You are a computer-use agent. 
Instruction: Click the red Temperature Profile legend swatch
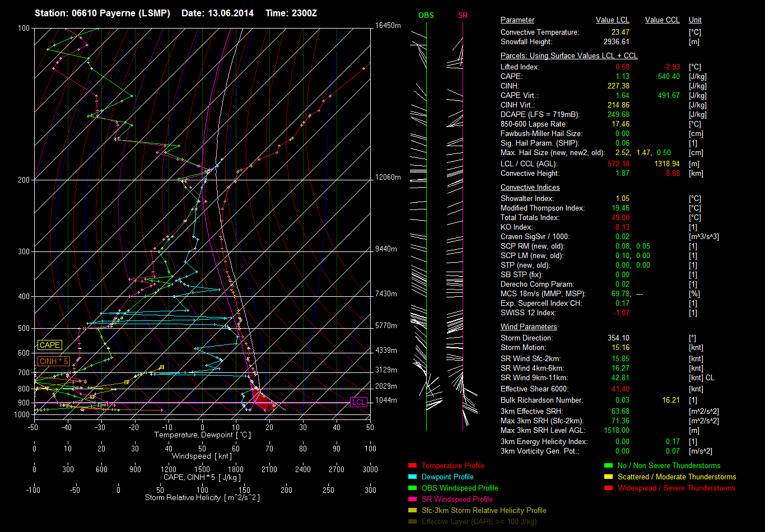pos(413,466)
